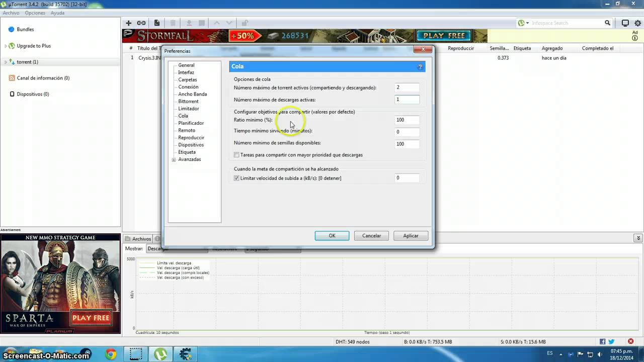Screen dimensions: 644x362
Task: Click the maximum active downloads field
Action: 407,100
